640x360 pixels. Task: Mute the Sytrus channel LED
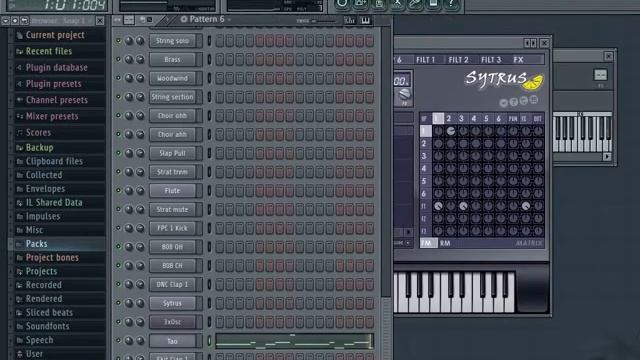(x=118, y=303)
